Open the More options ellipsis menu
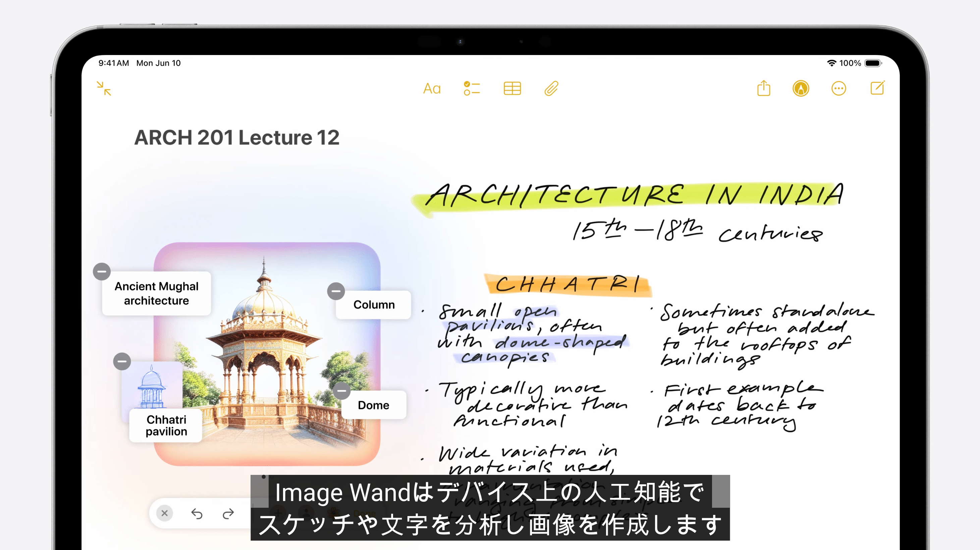Screen dimensions: 980x550 pyautogui.click(x=838, y=89)
